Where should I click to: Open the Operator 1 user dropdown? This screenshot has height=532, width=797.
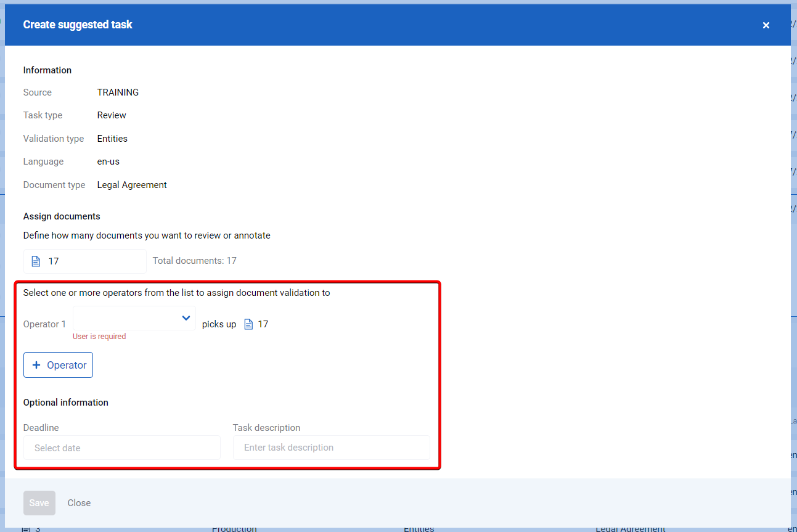pyautogui.click(x=134, y=318)
